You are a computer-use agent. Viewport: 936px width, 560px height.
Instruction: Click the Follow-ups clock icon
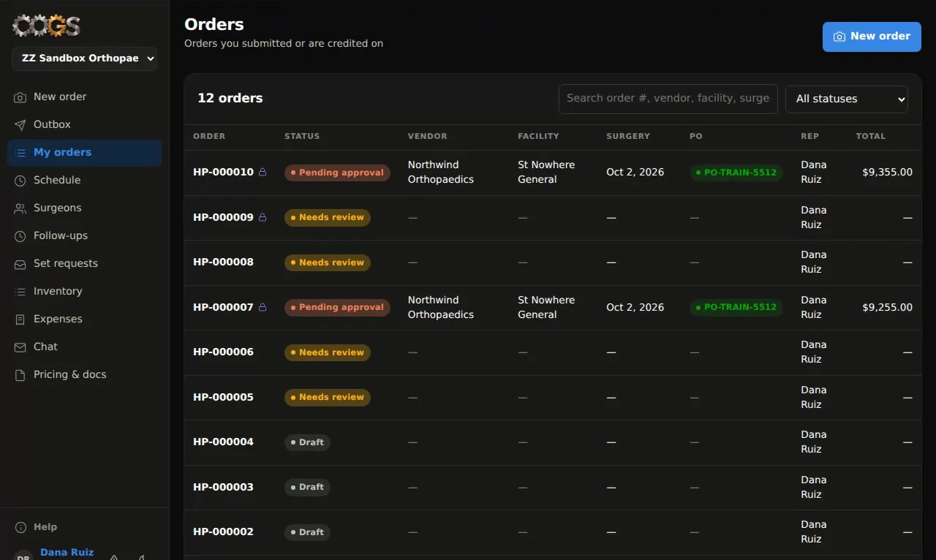tap(20, 236)
